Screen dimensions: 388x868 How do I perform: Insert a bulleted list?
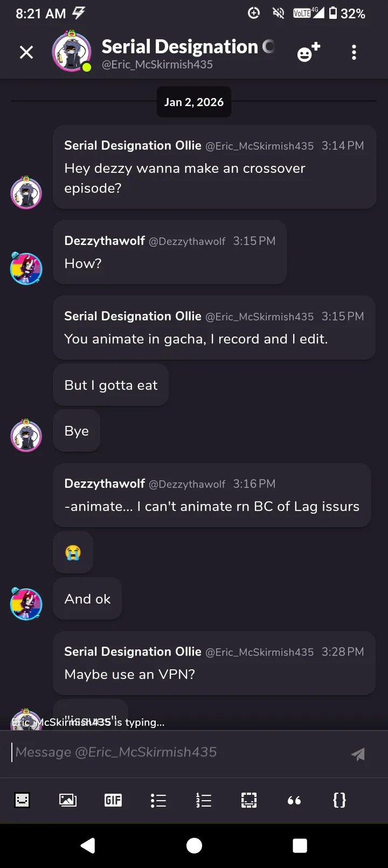(x=158, y=800)
